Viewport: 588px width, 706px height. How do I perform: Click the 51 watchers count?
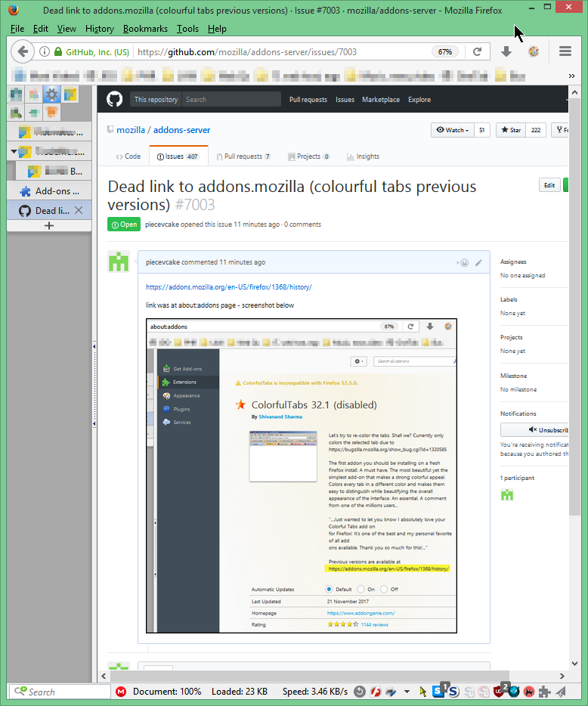tap(481, 130)
